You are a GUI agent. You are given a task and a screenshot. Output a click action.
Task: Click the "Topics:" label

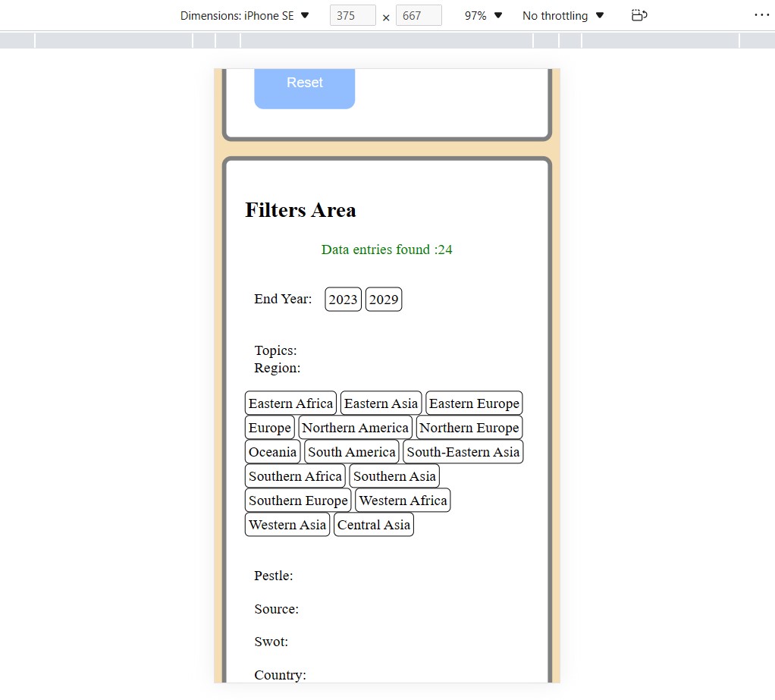[276, 350]
